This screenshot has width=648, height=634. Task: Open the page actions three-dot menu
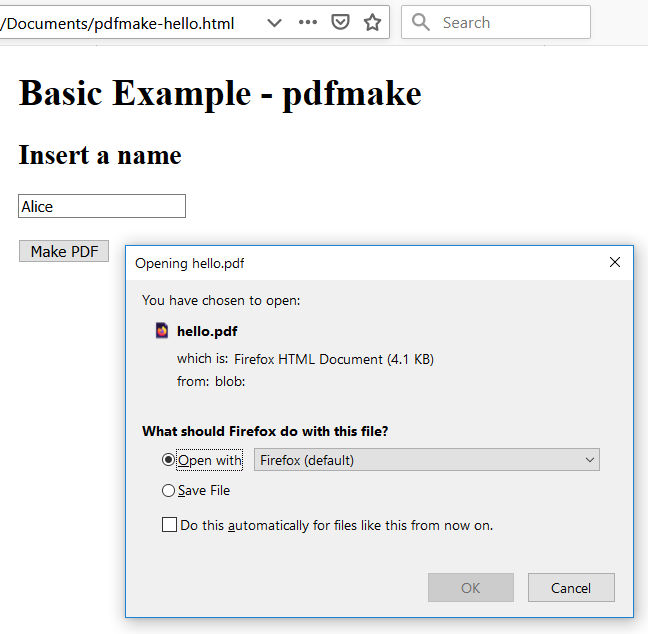[x=308, y=22]
